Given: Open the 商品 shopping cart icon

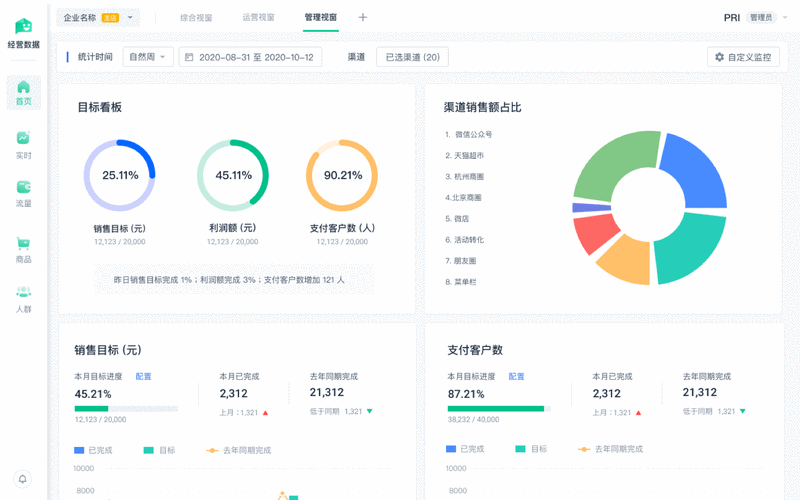Looking at the screenshot, I should pos(23,243).
